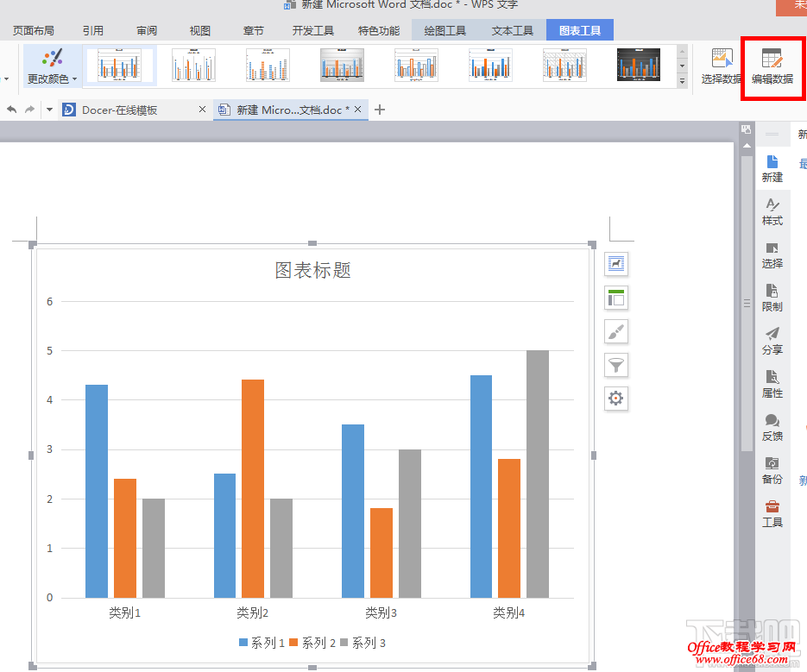Click the + button to open new tab

pos(378,110)
